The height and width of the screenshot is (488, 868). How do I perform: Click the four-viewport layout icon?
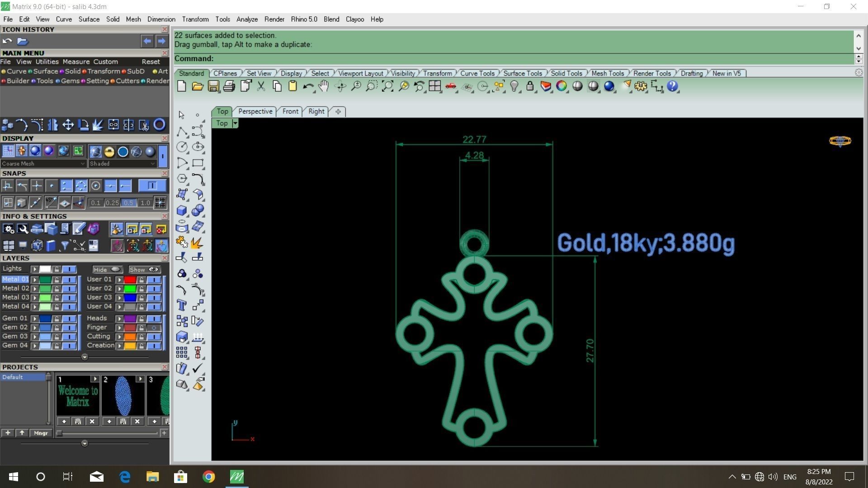coord(435,86)
